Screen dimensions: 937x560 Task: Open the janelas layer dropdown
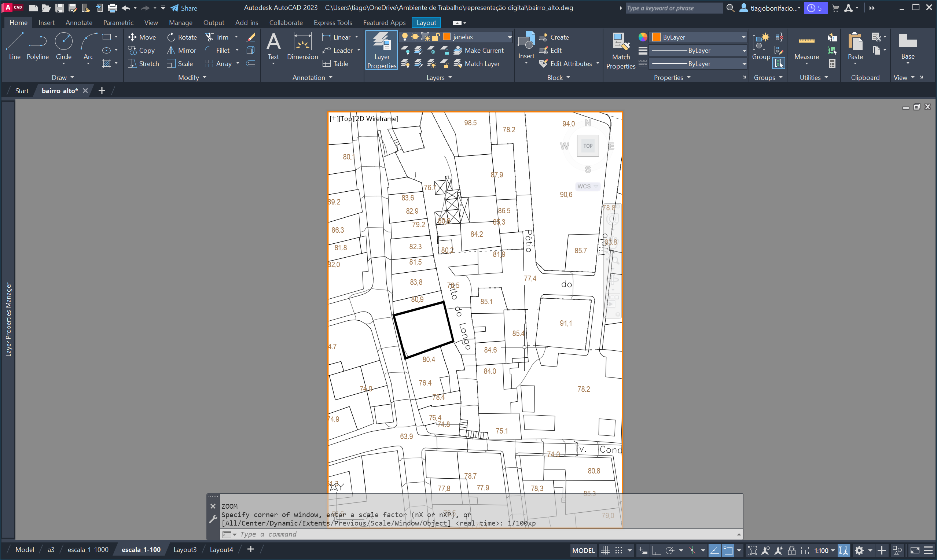click(x=509, y=37)
